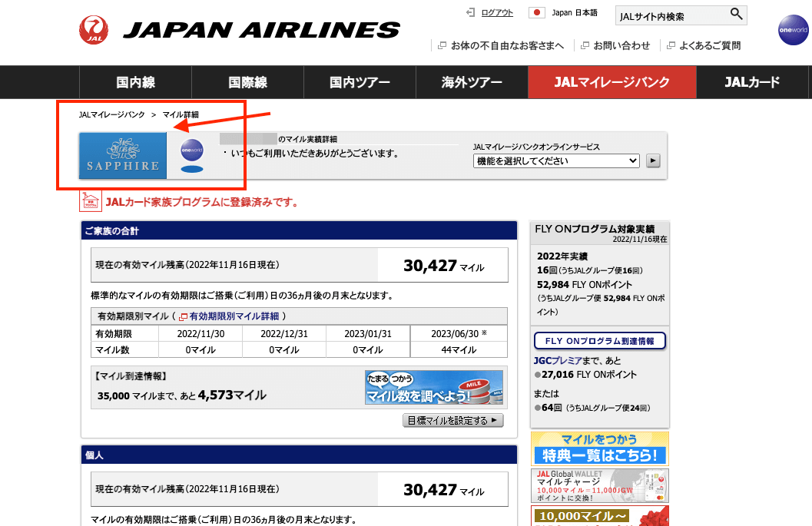Click the JGCプレミア status text
The height and width of the screenshot is (526, 812).
coord(558,361)
